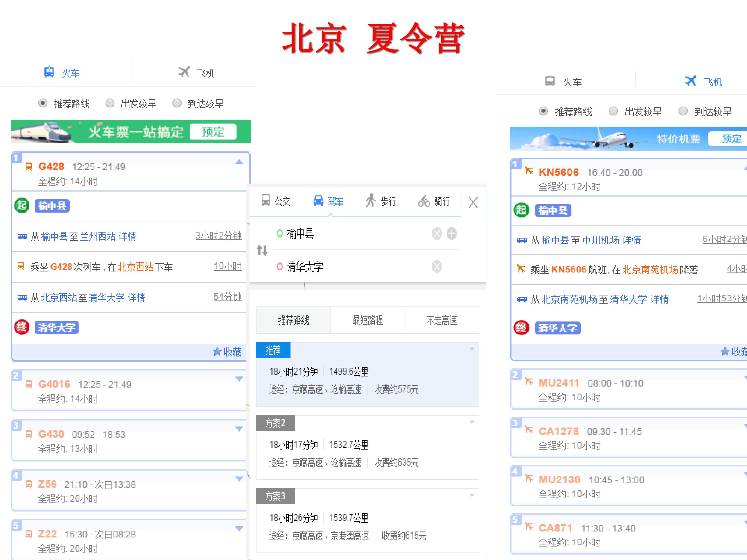The image size is (747, 560).
Task: Clear the 清华大学 destination with its X icon
Action: pyautogui.click(x=437, y=266)
